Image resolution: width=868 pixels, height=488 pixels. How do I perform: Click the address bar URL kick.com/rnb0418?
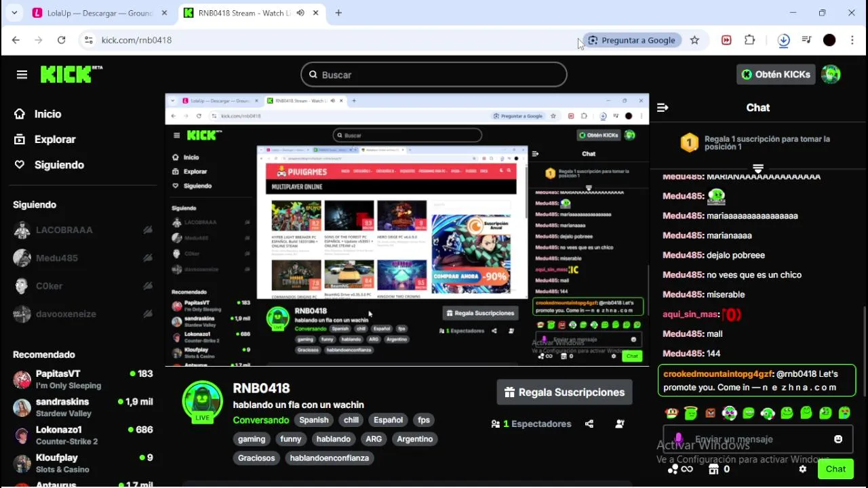click(136, 40)
